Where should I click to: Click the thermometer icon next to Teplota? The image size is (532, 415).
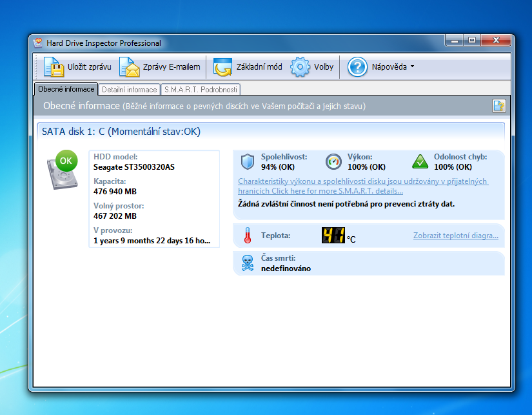pos(247,236)
